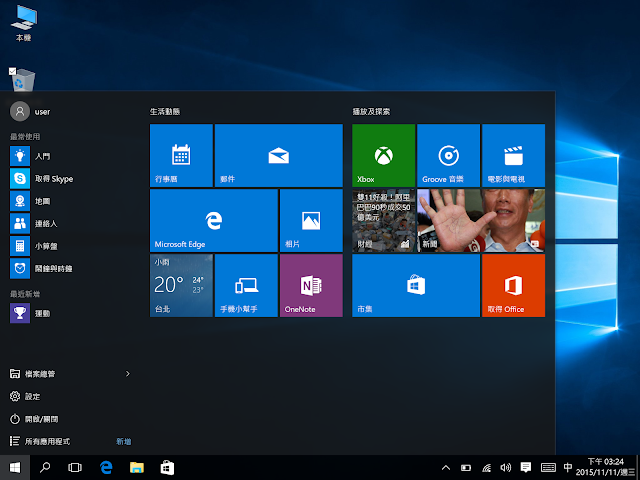Select the Recycle Bin desktop icon

[22, 80]
